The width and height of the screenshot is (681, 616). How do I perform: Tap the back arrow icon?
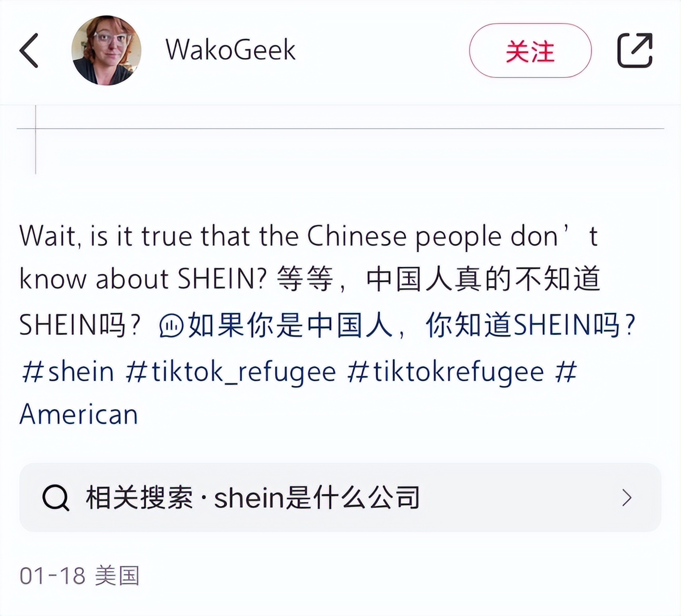29,51
